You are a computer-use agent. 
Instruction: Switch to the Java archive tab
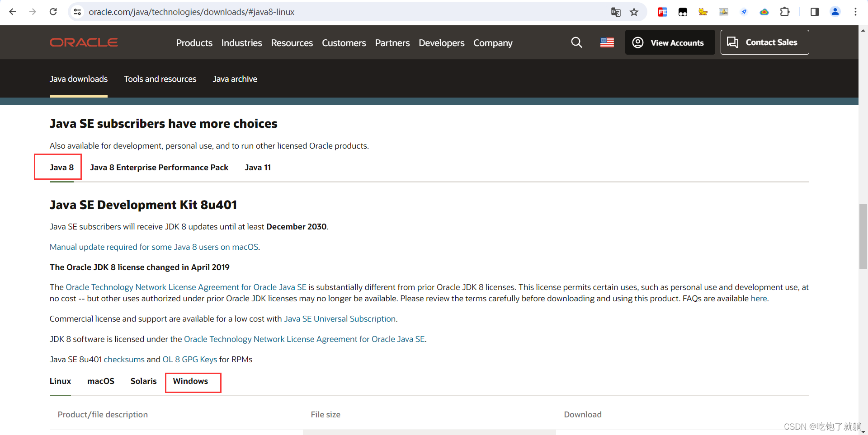235,79
